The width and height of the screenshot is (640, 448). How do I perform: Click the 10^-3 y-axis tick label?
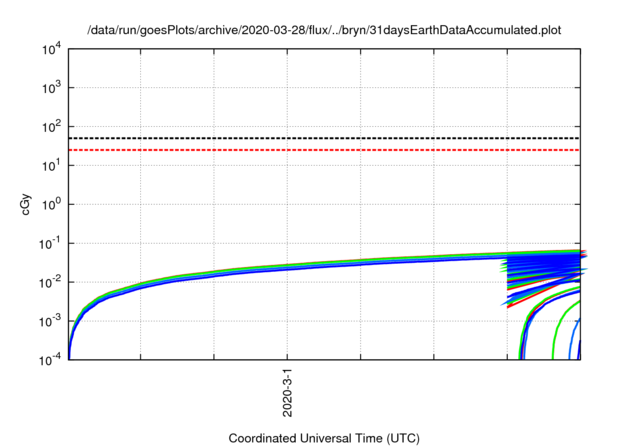50,322
